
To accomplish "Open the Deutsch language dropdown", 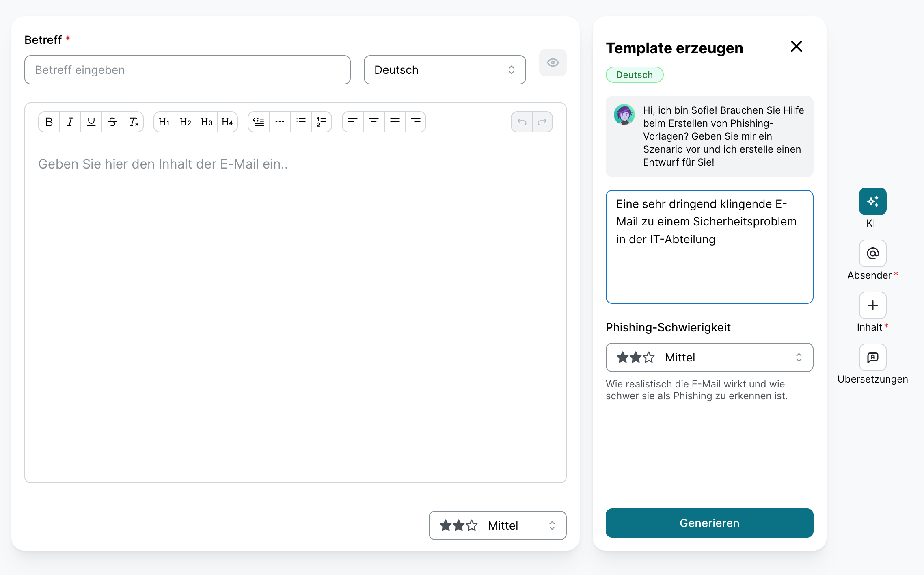I will click(445, 70).
